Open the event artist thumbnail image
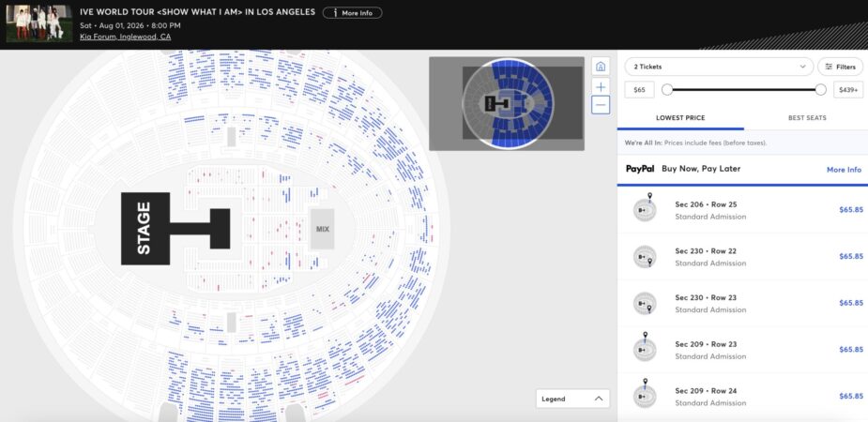The width and height of the screenshot is (868, 422). [x=39, y=23]
